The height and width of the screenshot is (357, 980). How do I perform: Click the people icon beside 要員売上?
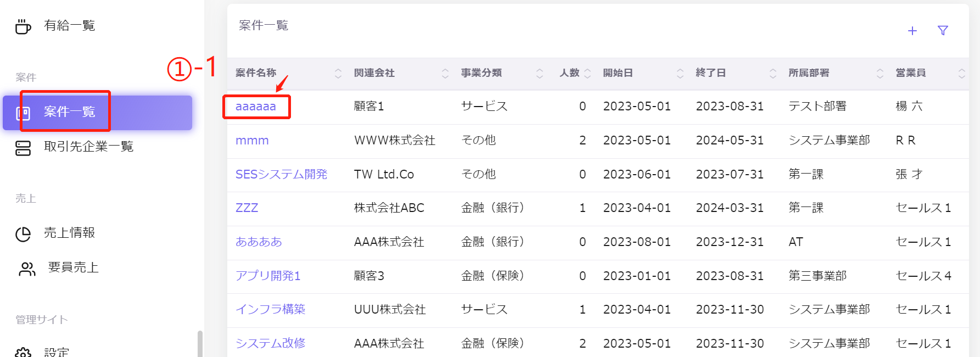[27, 269]
